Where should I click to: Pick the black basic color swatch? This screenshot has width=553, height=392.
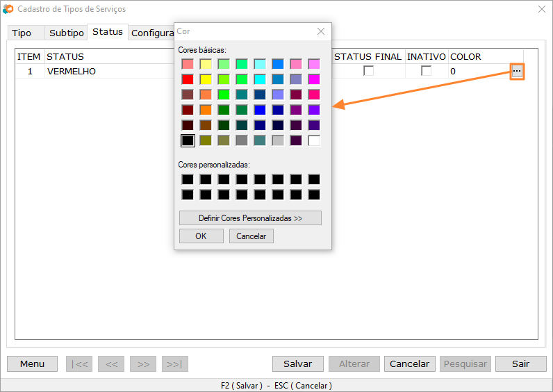[188, 140]
